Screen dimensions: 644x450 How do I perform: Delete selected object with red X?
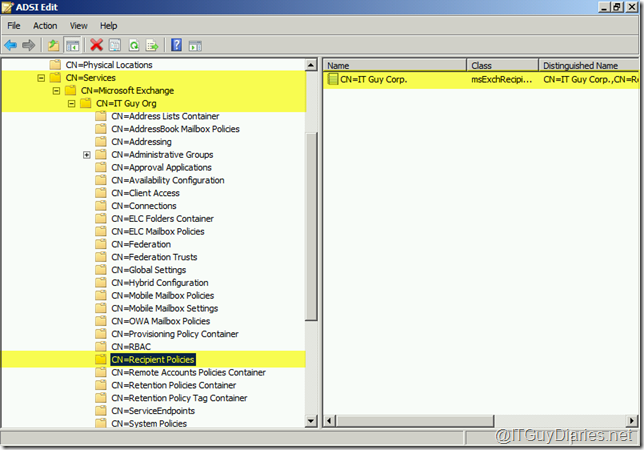tap(97, 45)
